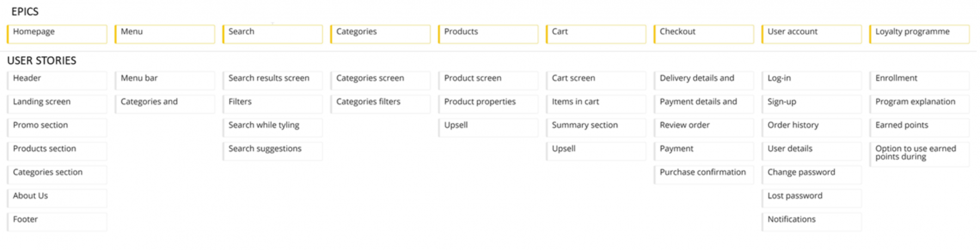Select the Categories filters story
This screenshot has height=250, width=980.
click(380, 103)
